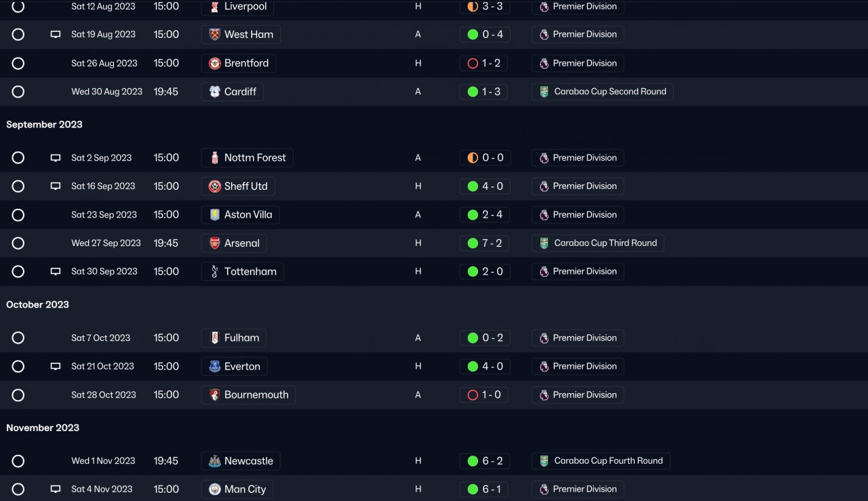The image size is (868, 501).
Task: Click the TV icon beside Sat 21 Oct 2023
Action: (56, 367)
